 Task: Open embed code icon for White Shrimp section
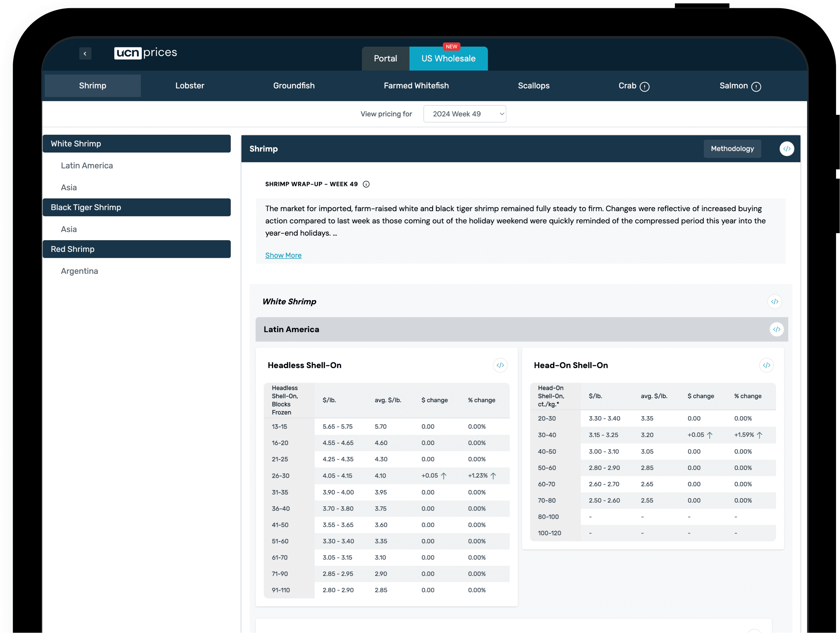pos(775,302)
